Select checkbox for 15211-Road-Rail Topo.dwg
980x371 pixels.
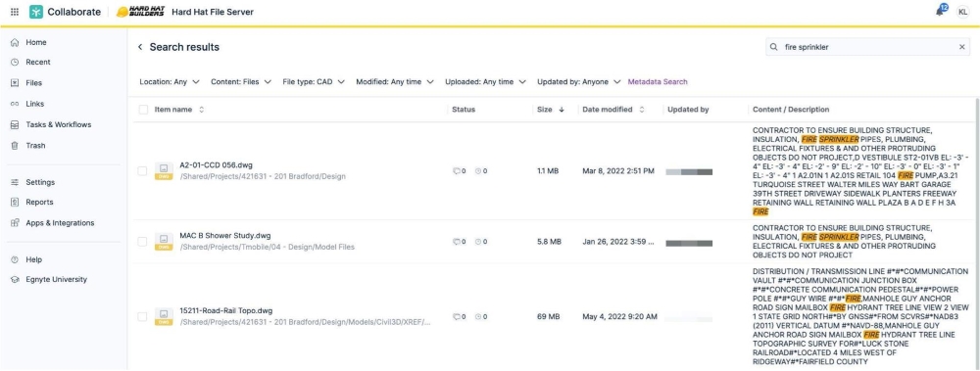[142, 316]
